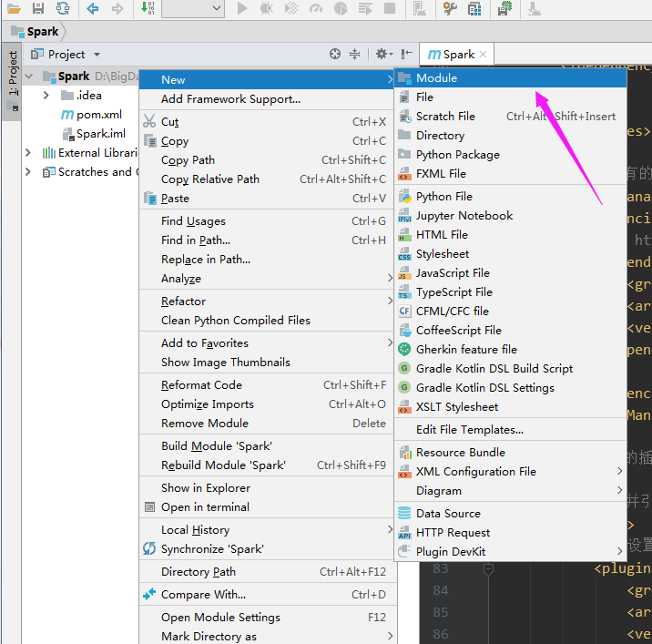Create a new Module from submenu
Screen dimensions: 652x644
pos(511,78)
